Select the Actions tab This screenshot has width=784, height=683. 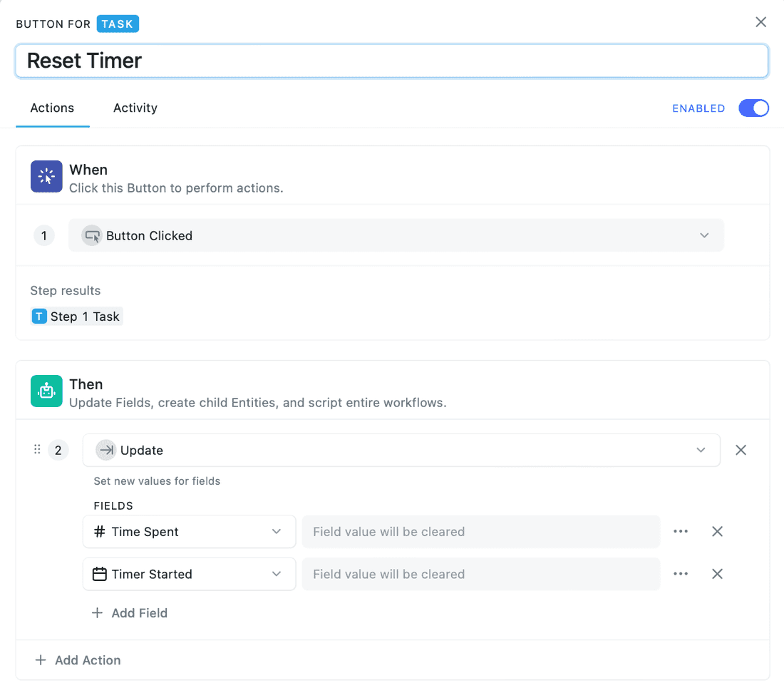pyautogui.click(x=52, y=108)
